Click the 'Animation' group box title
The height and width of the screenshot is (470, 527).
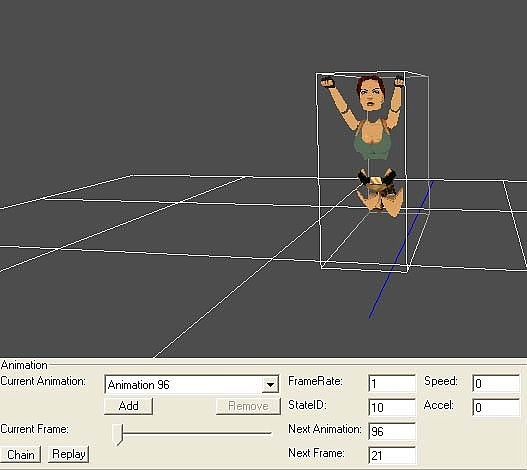point(24,365)
